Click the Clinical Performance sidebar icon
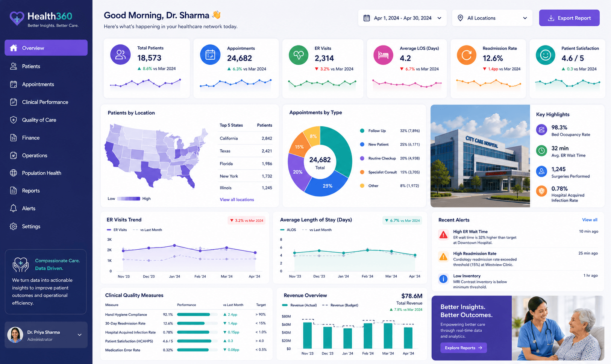 click(x=14, y=102)
